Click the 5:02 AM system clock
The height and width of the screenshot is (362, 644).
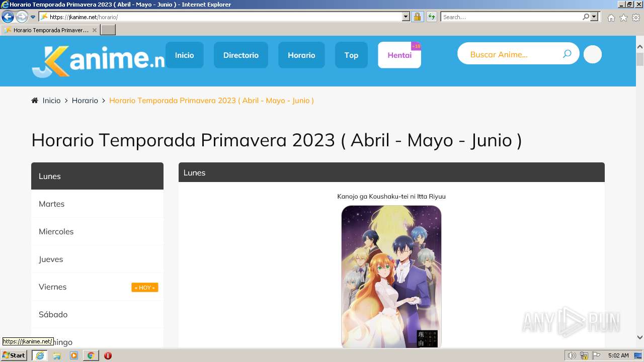618,355
